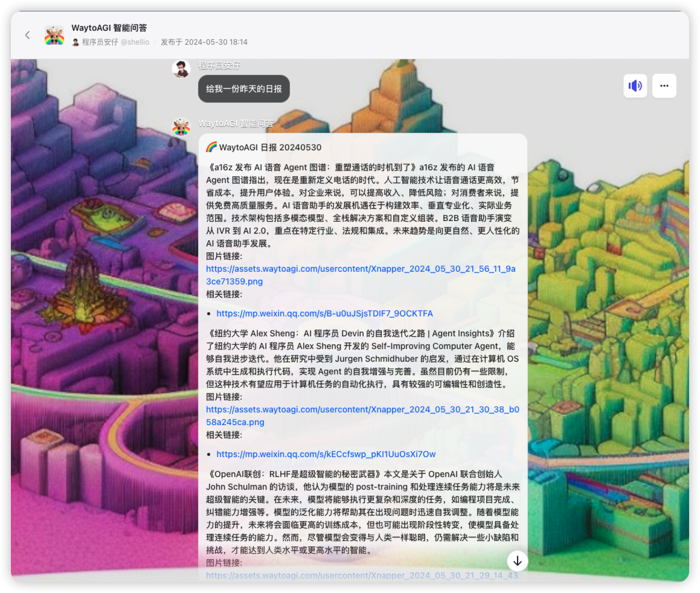
Task: Jump to bottom with the down-arrow button
Action: click(518, 561)
